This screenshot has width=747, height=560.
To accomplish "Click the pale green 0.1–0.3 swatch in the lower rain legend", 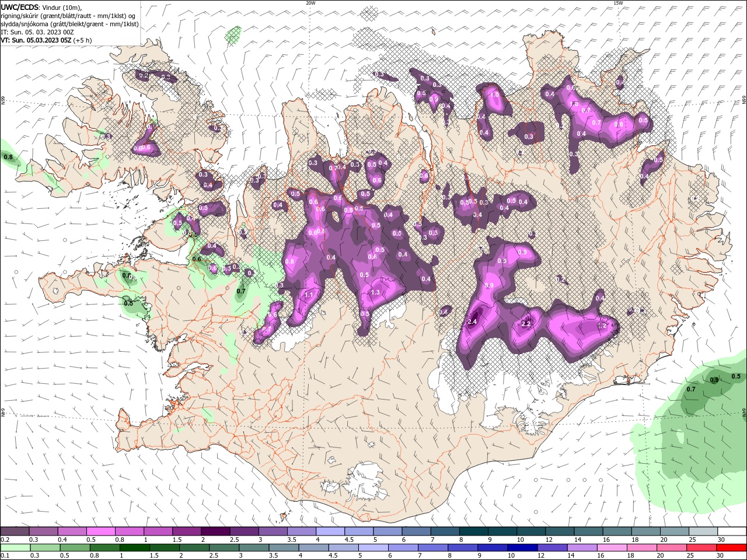I will pos(15,548).
